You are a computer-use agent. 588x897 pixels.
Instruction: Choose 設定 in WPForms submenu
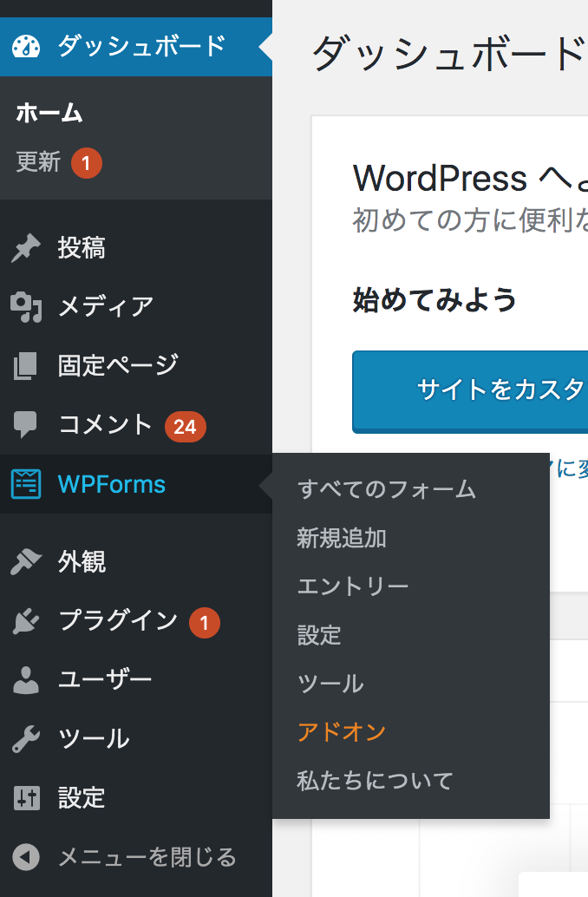319,635
